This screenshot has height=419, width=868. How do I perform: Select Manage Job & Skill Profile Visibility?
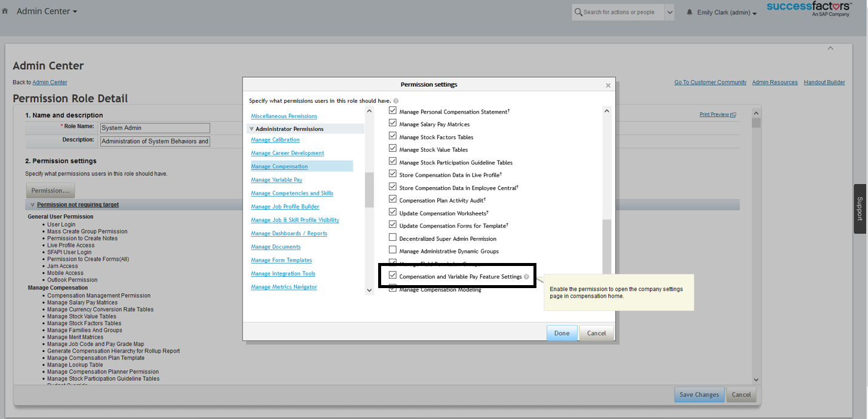tap(295, 220)
